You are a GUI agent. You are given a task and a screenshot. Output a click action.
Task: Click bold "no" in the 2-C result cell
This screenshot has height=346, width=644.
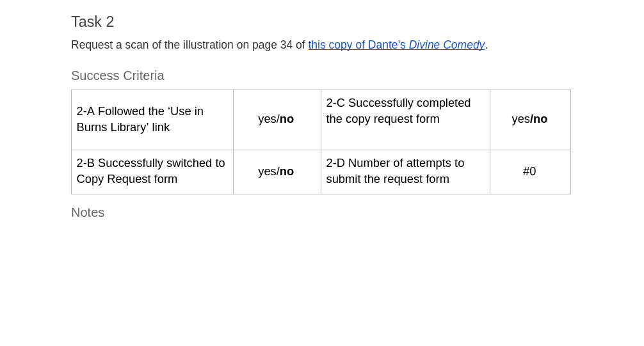pos(540,119)
